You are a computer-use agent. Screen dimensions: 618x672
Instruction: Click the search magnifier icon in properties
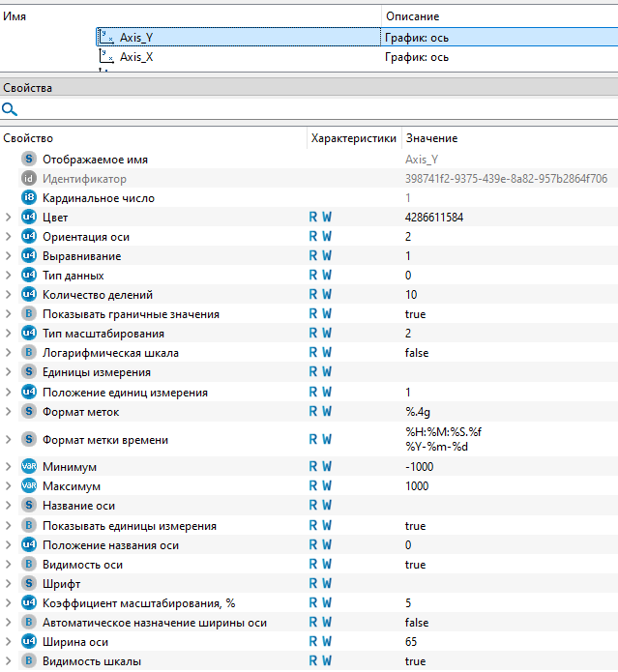[x=10, y=109]
